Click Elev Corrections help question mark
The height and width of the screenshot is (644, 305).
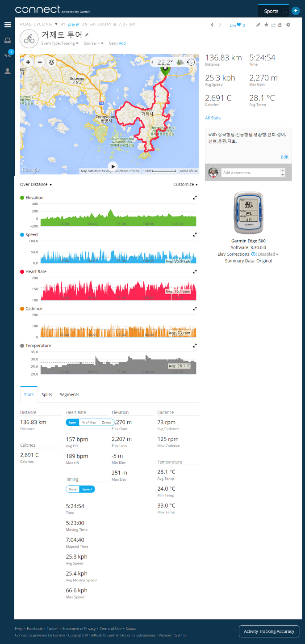(253, 254)
